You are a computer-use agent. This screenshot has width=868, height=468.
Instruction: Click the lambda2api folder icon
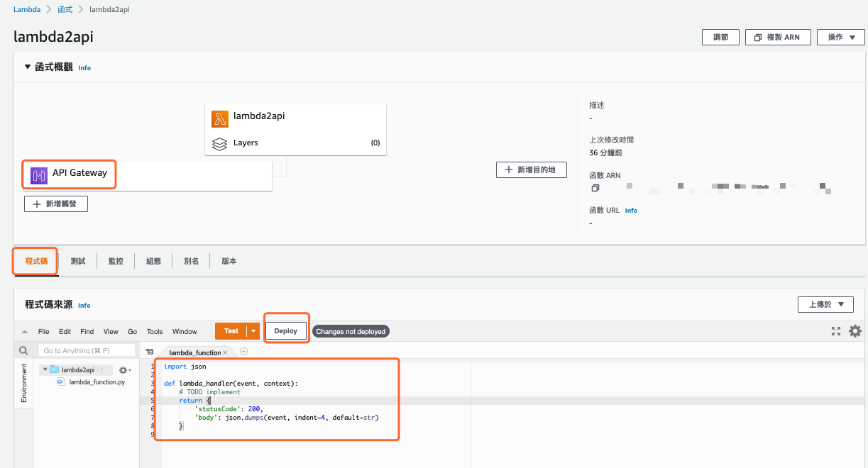click(54, 369)
